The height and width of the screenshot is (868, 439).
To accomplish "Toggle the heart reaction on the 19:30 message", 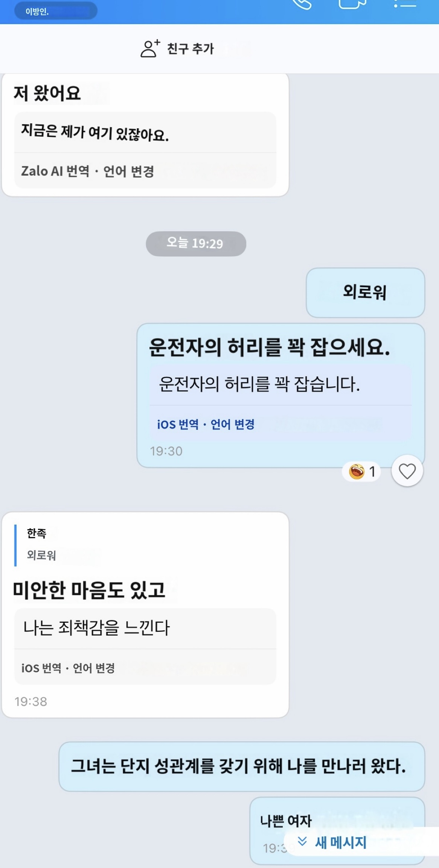I will (407, 471).
